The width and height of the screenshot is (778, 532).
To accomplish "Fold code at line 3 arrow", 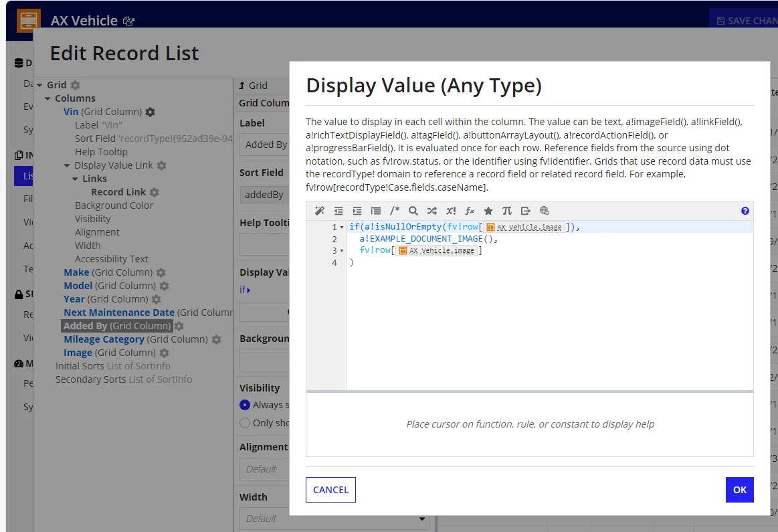I will pyautogui.click(x=341, y=251).
